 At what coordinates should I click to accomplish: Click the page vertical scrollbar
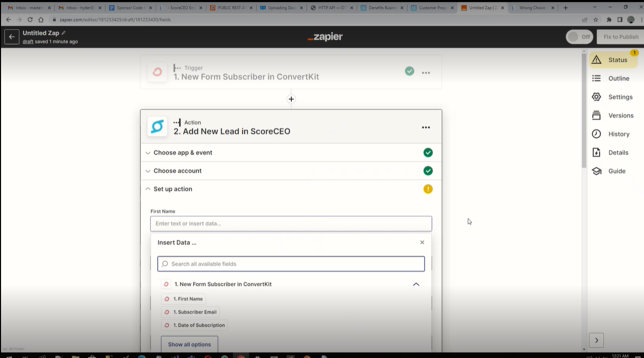(584, 110)
